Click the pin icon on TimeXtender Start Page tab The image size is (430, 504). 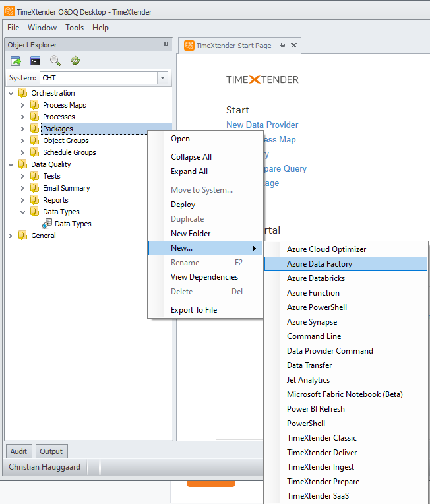(282, 46)
